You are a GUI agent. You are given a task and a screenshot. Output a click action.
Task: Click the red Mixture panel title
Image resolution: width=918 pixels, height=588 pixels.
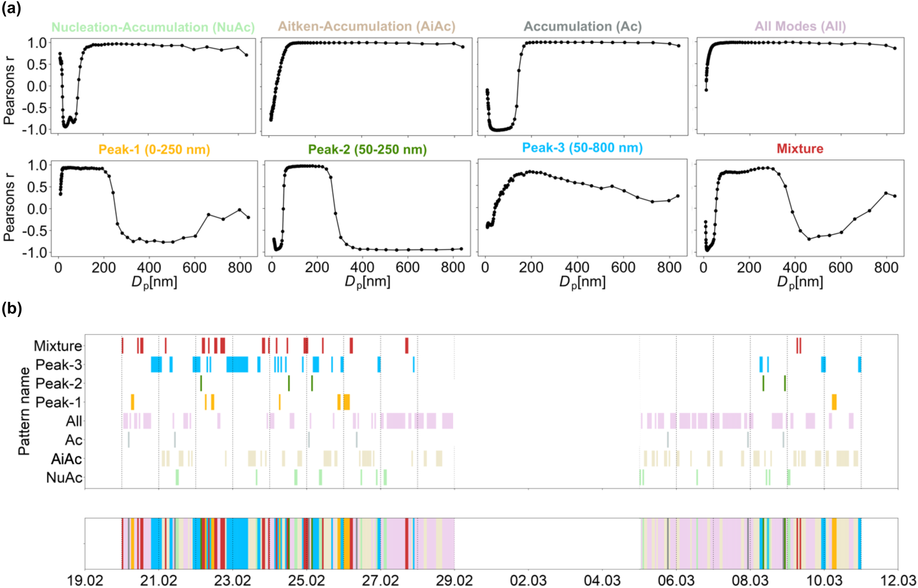(800, 149)
